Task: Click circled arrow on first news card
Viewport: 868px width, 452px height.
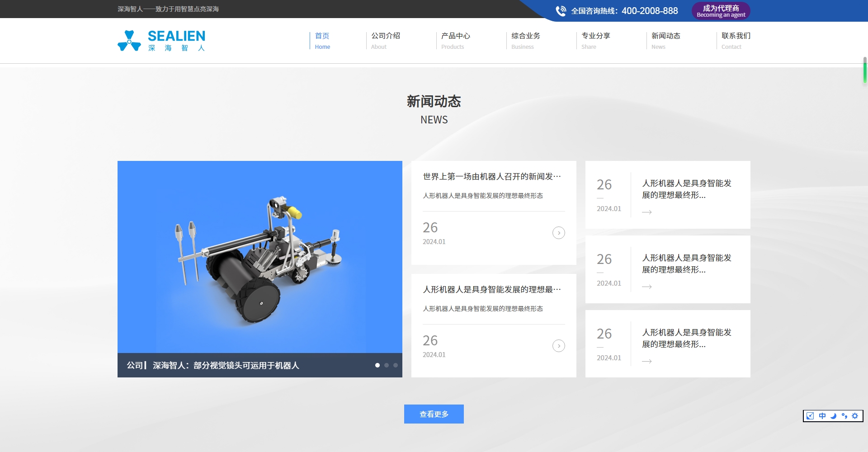Action: (x=559, y=233)
